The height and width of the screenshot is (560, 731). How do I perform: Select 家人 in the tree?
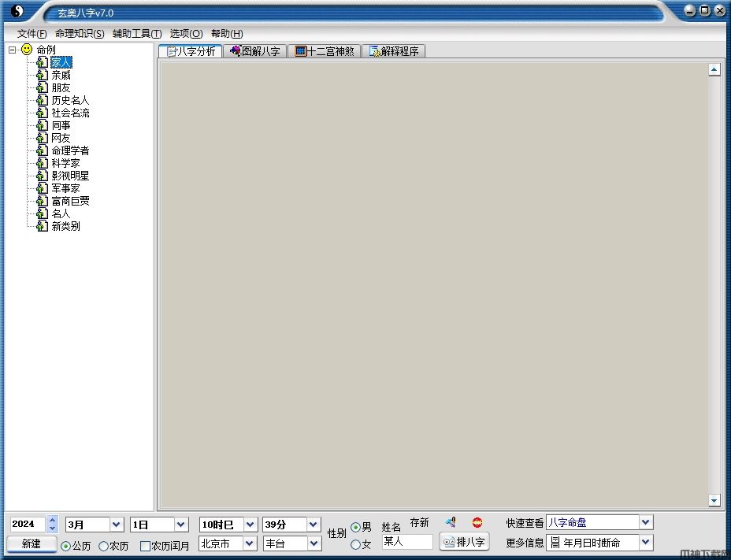click(x=61, y=62)
